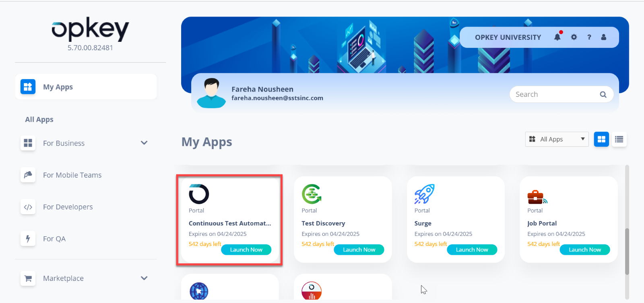
Task: Click the Search input field
Action: (561, 94)
